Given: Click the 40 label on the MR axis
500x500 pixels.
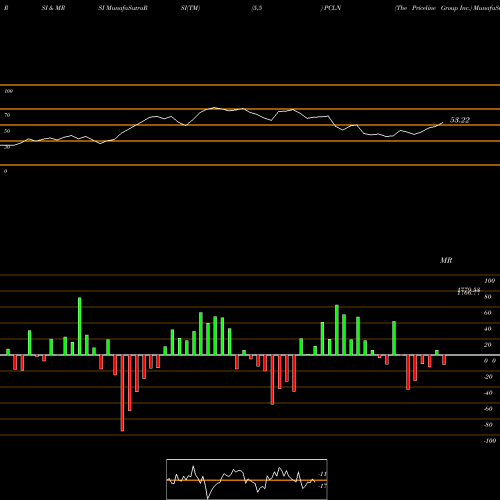Looking at the screenshot, I should coord(488,329).
